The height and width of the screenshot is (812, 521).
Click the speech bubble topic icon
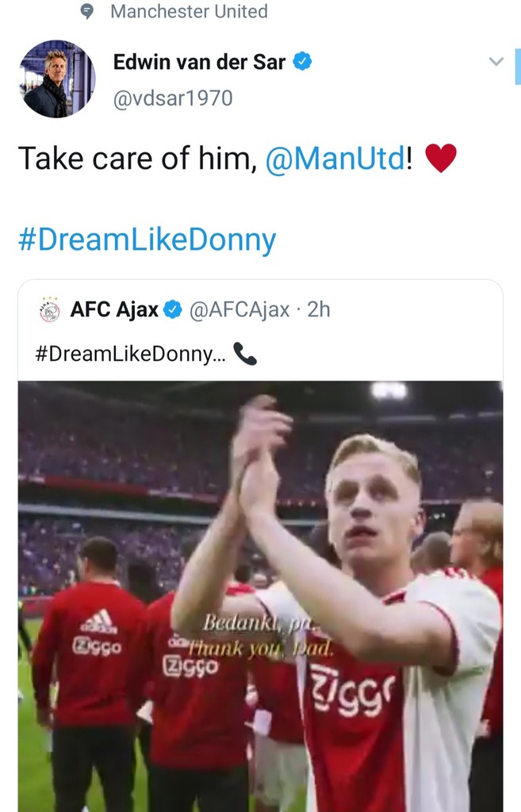89,11
